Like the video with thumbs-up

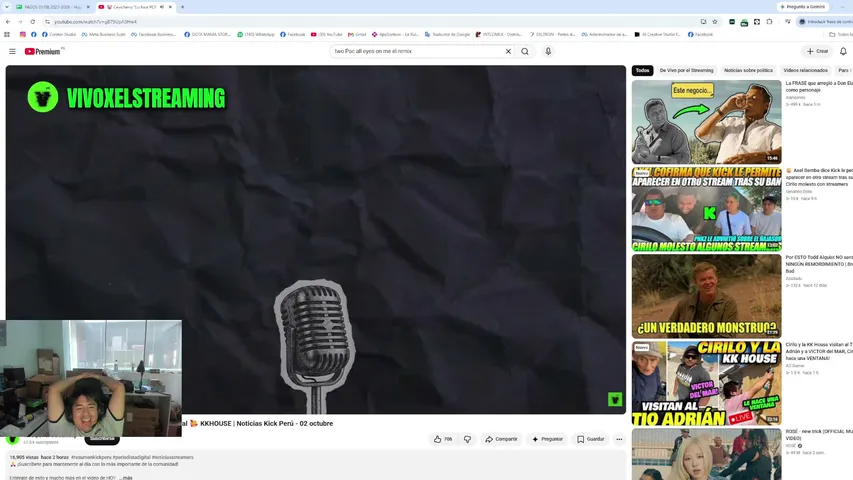click(x=443, y=439)
